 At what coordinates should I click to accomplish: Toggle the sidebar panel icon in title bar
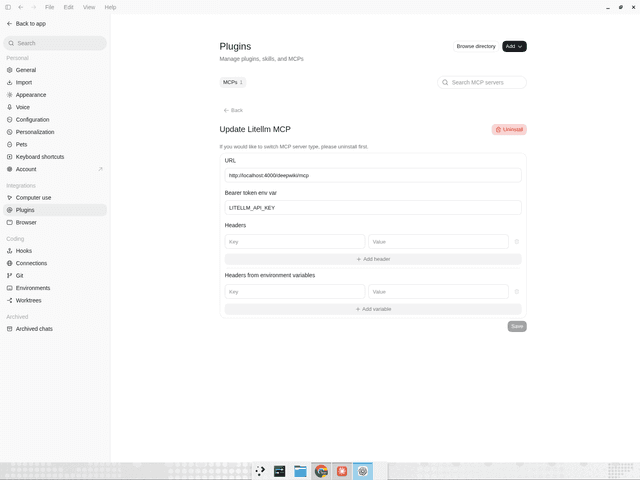coord(8,7)
